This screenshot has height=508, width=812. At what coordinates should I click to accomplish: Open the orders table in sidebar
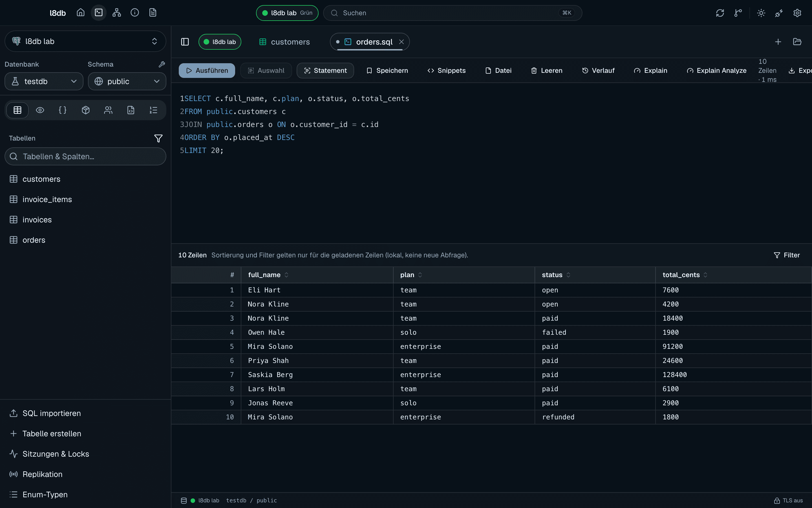[85, 240]
